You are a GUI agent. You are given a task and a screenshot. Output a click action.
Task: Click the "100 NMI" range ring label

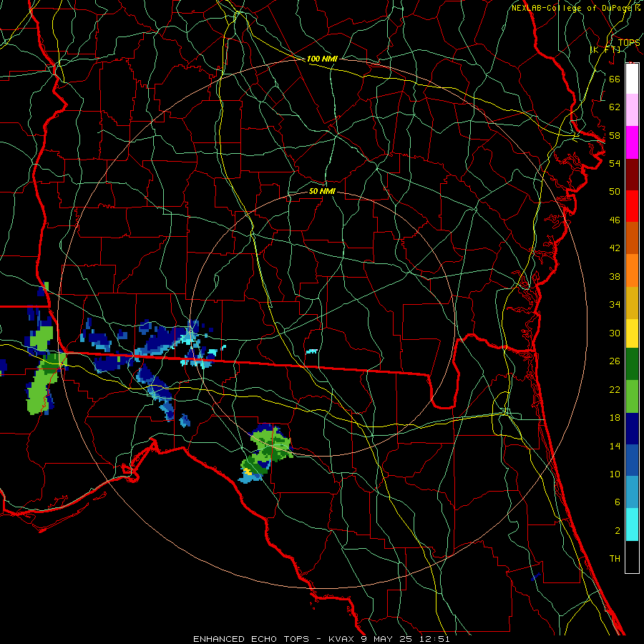point(322,59)
